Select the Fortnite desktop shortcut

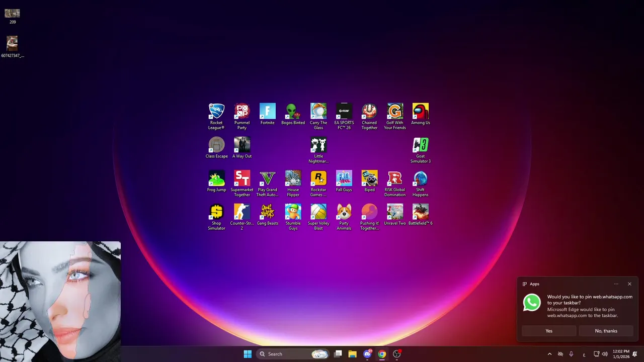pyautogui.click(x=268, y=114)
